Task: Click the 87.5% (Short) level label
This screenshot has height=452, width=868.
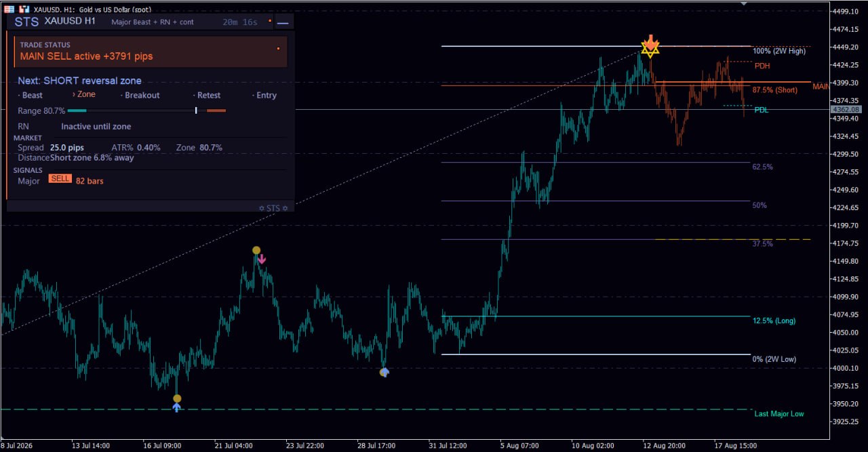Action: point(775,90)
